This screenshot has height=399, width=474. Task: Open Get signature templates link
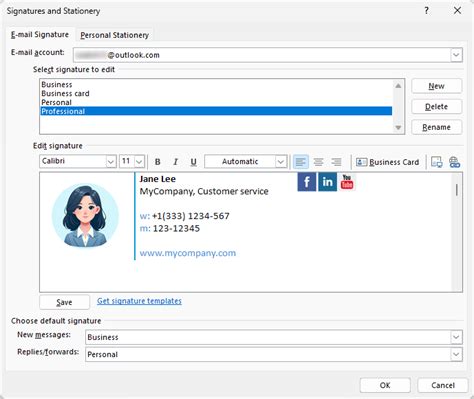click(x=139, y=301)
